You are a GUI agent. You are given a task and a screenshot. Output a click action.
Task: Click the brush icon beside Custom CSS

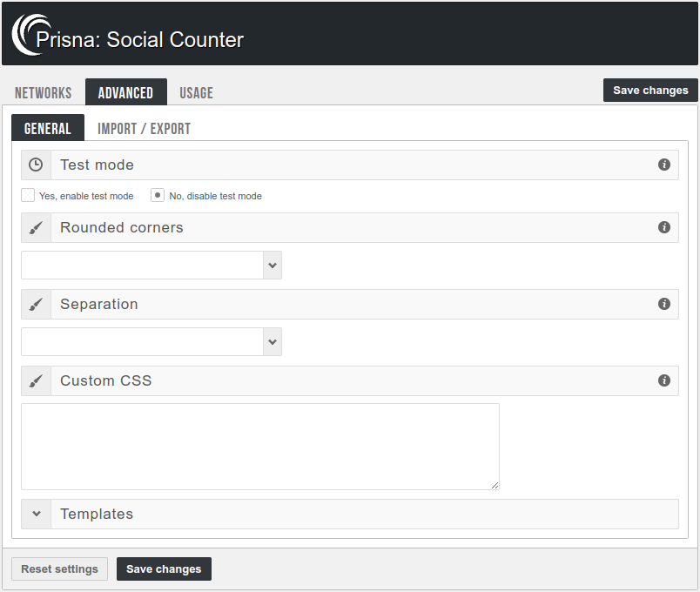(x=36, y=381)
